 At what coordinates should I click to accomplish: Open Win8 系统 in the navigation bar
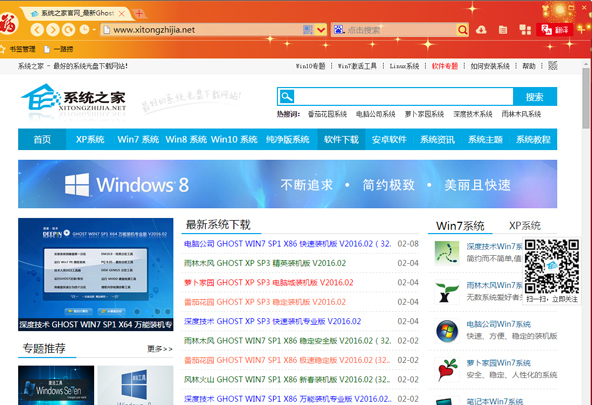tap(186, 139)
